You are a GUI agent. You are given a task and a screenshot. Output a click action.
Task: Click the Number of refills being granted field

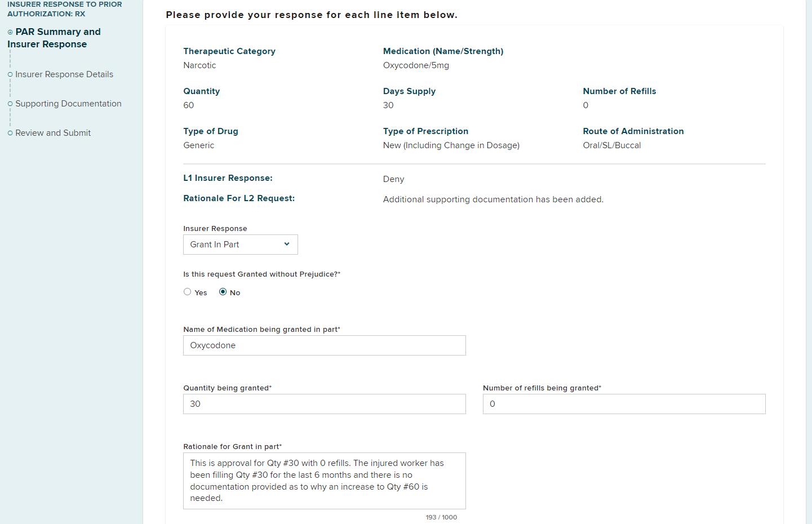[624, 404]
